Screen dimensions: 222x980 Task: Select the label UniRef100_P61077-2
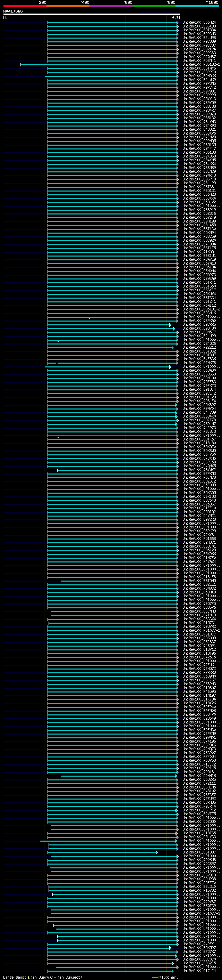[x=201, y=631]
